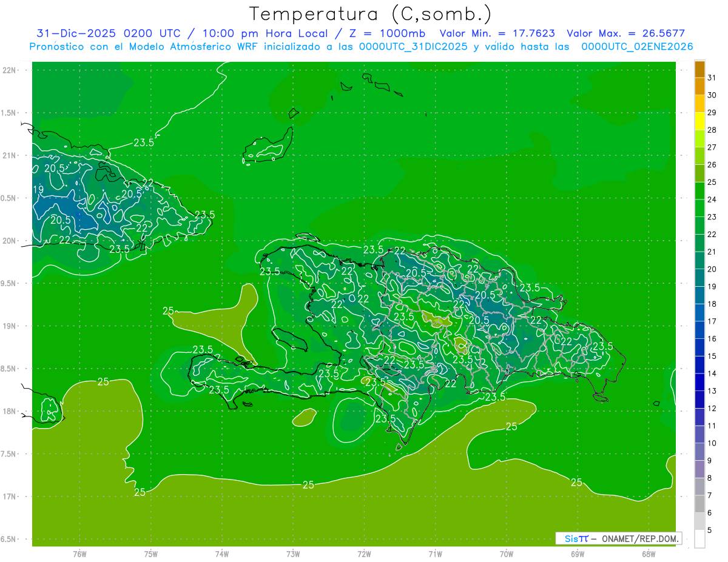This screenshot has height=562, width=728.
Task: Click the "26" label on the color scale
Action: (712, 165)
